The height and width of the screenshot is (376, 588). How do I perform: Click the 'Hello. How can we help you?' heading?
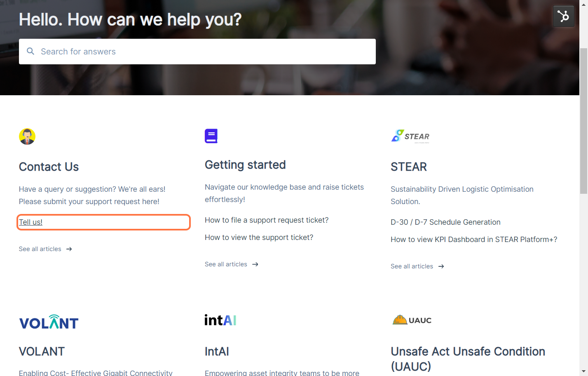pos(130,19)
